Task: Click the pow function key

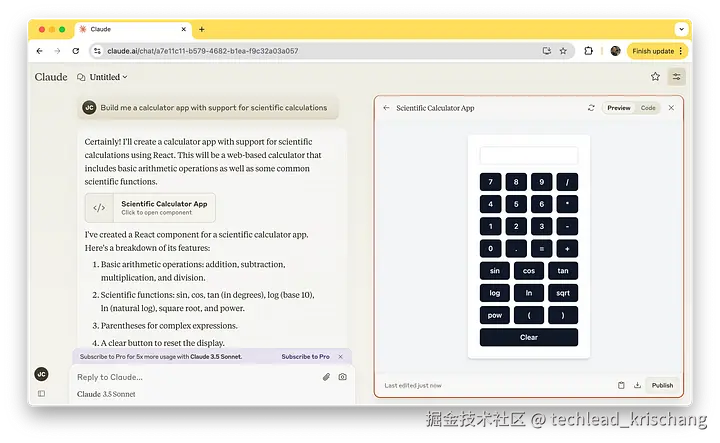Action: pos(495,315)
